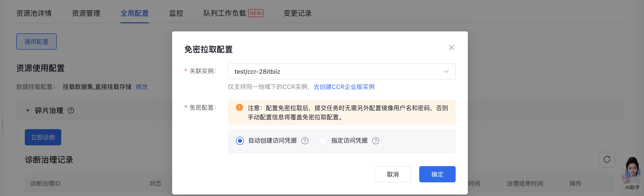Viewport: 644px width, 196px height.
Task: Click 修改 link for 数据挂载配置
Action: pyautogui.click(x=142, y=87)
